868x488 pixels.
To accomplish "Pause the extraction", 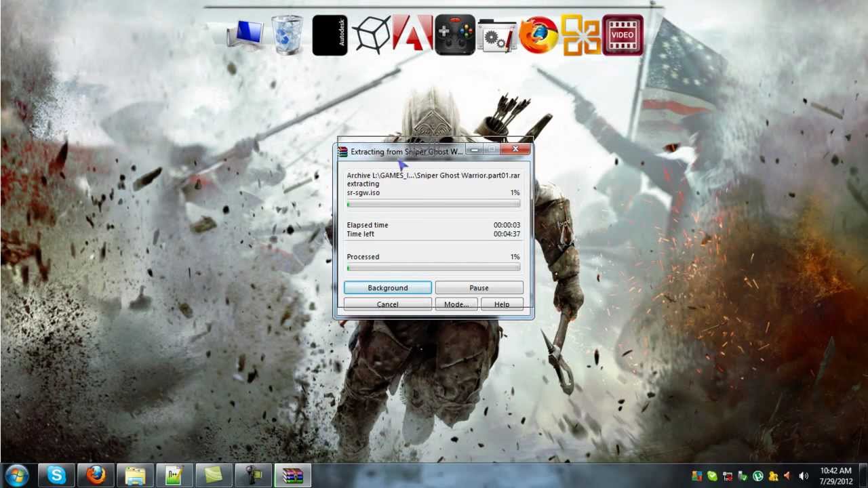I will pyautogui.click(x=479, y=288).
